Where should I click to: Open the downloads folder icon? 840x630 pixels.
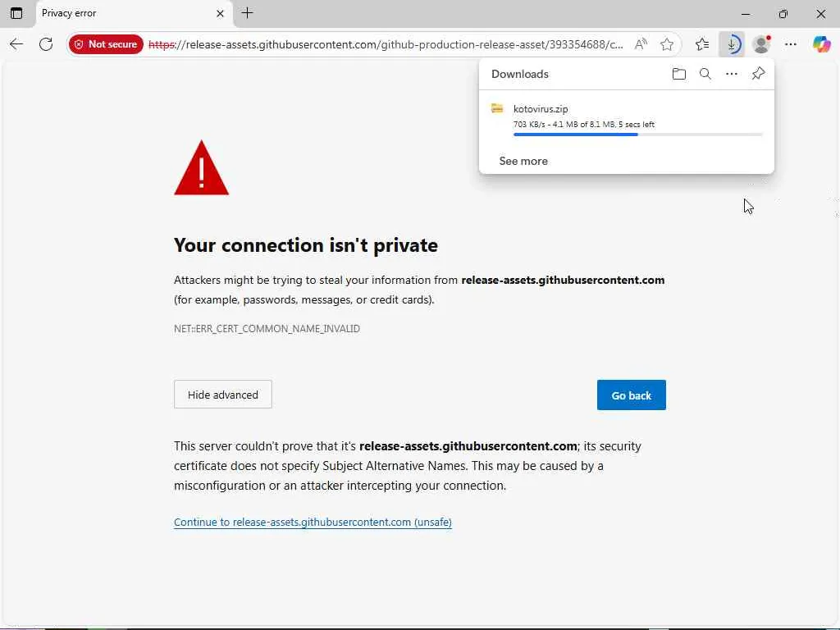click(678, 74)
